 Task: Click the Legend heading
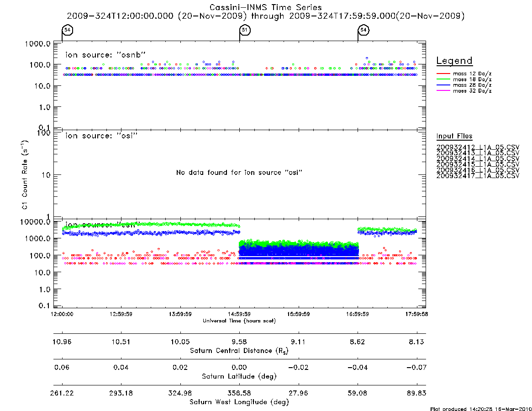click(454, 61)
